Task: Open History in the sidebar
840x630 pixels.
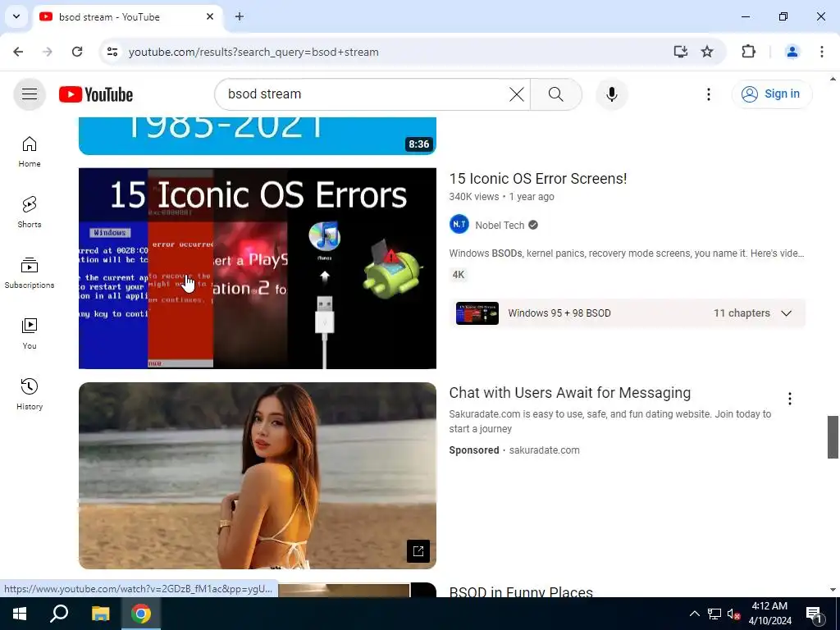Action: 30,394
